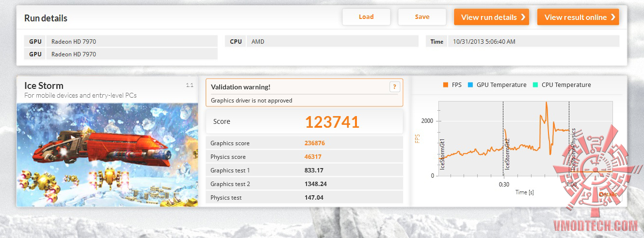
Task: Click the Ice Storm title
Action: (x=44, y=85)
